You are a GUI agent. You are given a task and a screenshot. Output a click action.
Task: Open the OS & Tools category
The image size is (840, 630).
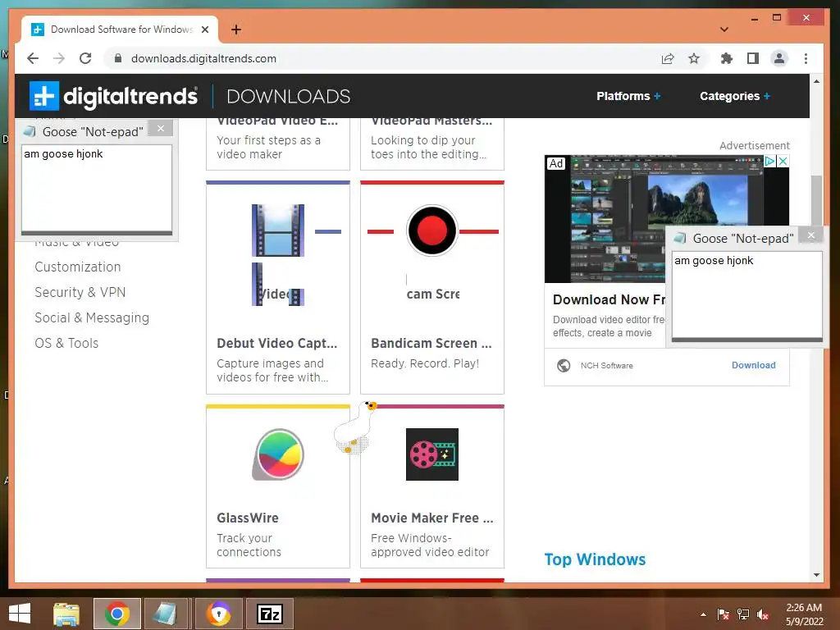click(x=66, y=344)
